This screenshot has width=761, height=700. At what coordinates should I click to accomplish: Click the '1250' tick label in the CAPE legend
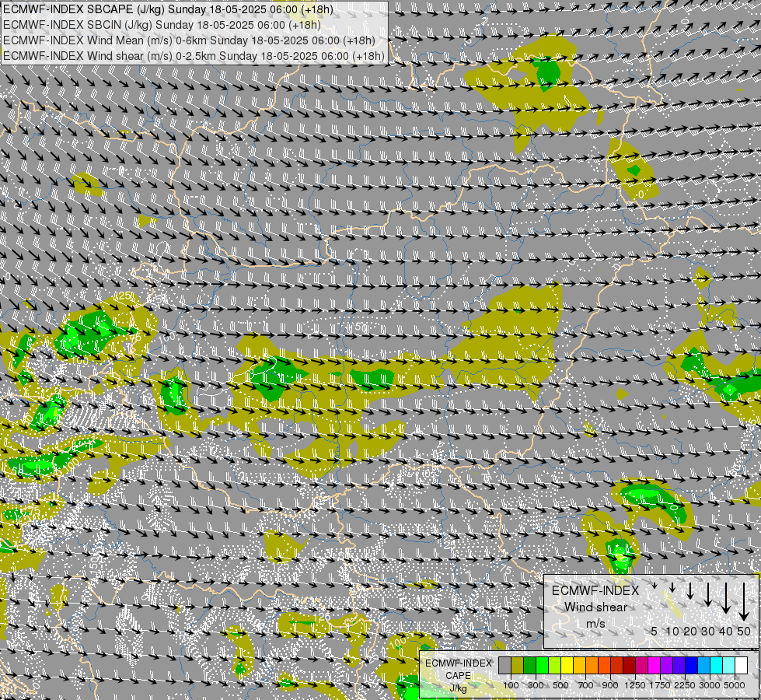click(x=635, y=685)
